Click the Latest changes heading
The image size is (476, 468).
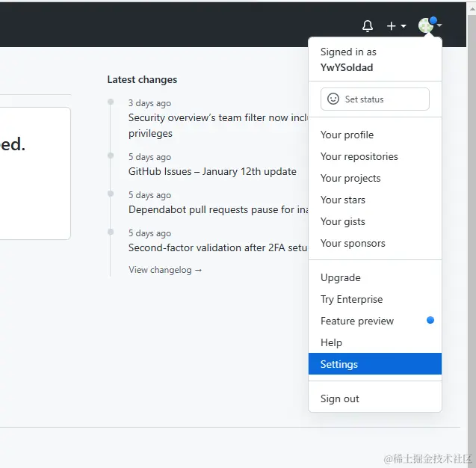point(142,79)
